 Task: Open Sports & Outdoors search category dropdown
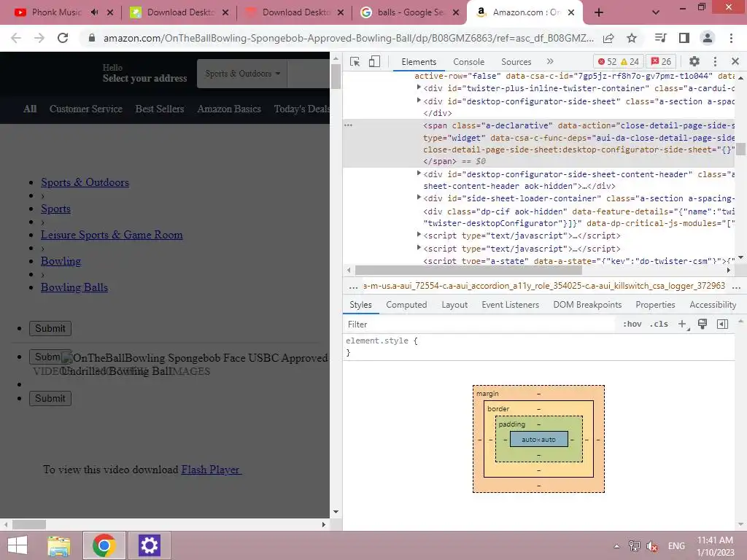tap(242, 74)
